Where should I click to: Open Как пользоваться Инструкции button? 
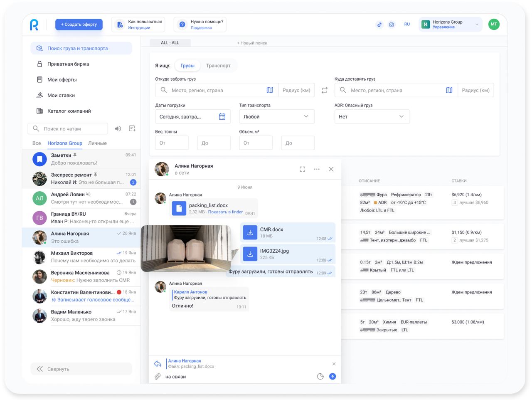tap(138, 25)
